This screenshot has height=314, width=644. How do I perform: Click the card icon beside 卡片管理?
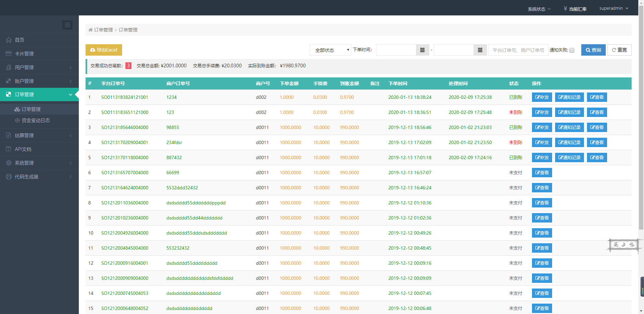9,54
